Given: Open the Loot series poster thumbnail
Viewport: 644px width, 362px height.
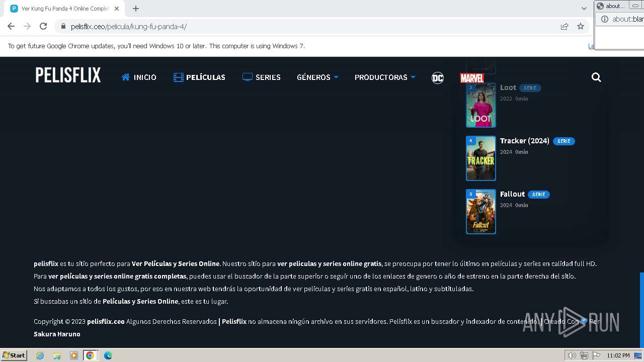Looking at the screenshot, I should point(481,105).
